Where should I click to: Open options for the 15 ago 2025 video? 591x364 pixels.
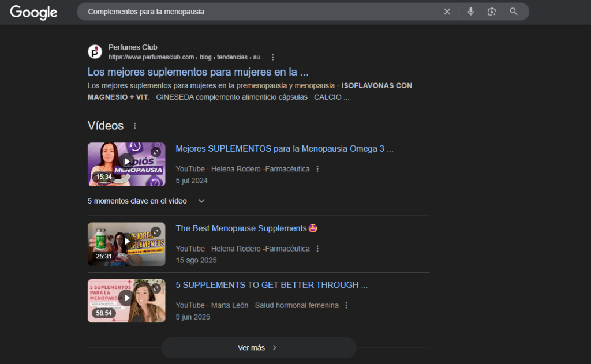coord(317,249)
